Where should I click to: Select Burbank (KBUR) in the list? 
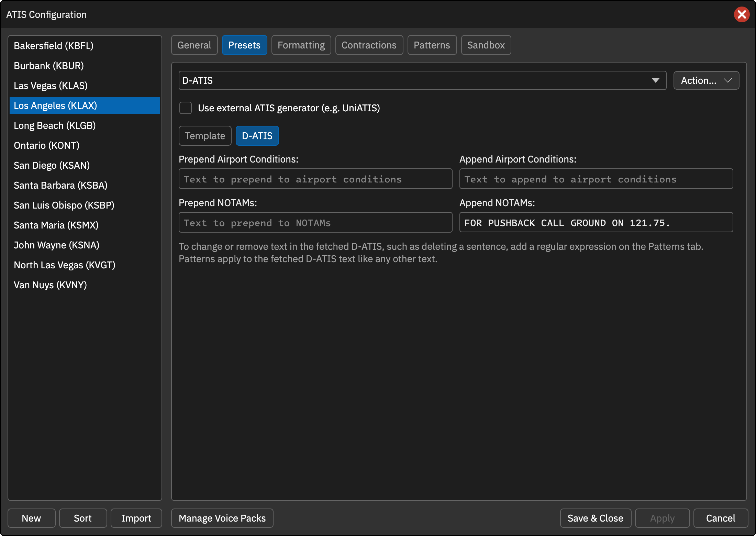[85, 66]
